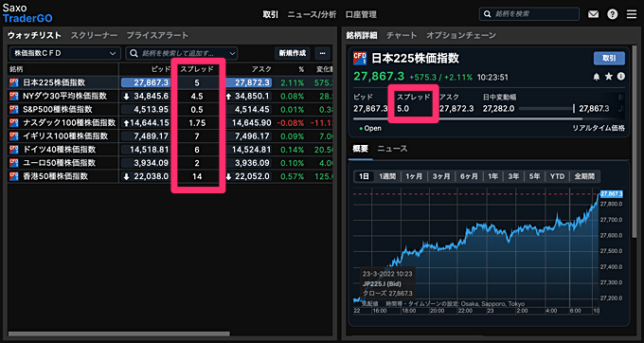The image size is (644, 343).
Task: Switch to the チャート tab
Action: (402, 35)
